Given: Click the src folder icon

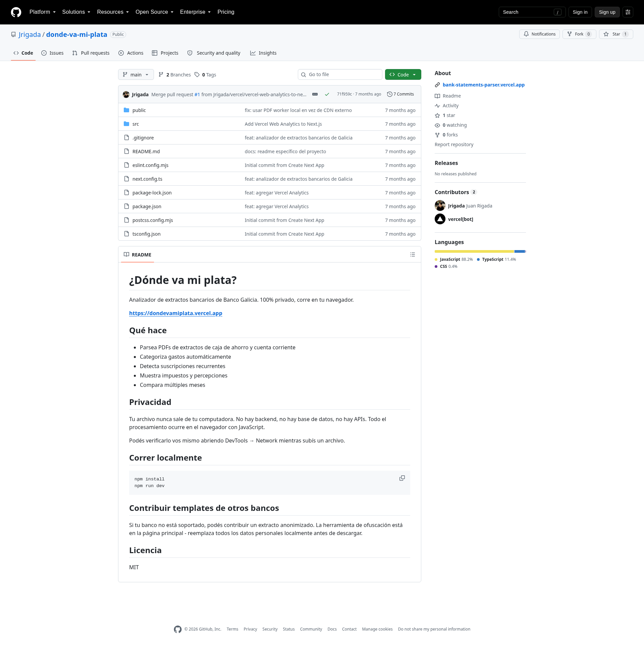Looking at the screenshot, I should 126,124.
